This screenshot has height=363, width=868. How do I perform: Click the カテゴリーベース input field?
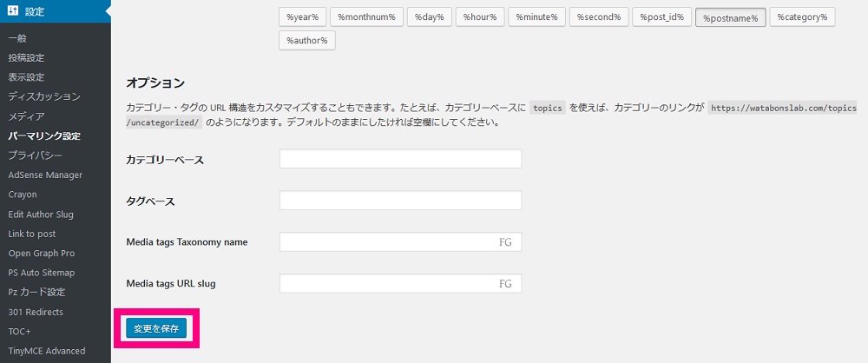point(400,159)
